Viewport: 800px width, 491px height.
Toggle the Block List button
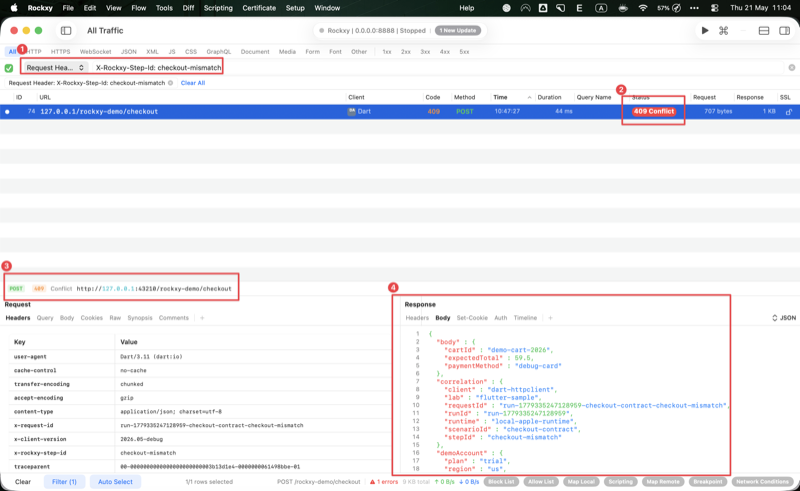coord(501,482)
